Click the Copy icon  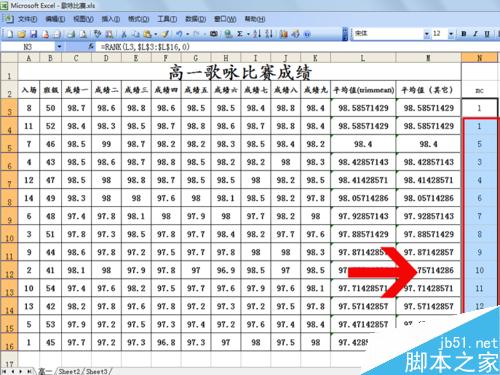coord(136,34)
